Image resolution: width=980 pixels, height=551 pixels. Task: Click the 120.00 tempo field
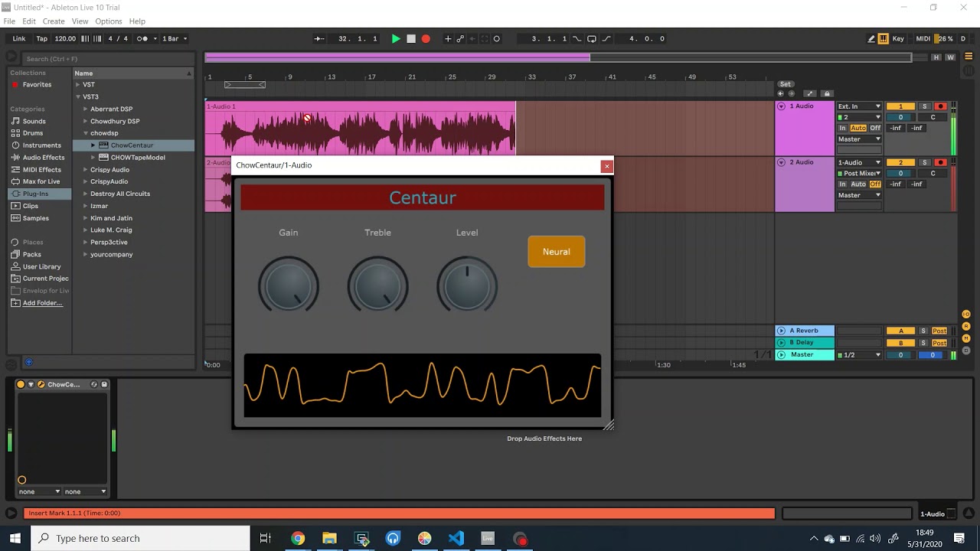coord(65,38)
